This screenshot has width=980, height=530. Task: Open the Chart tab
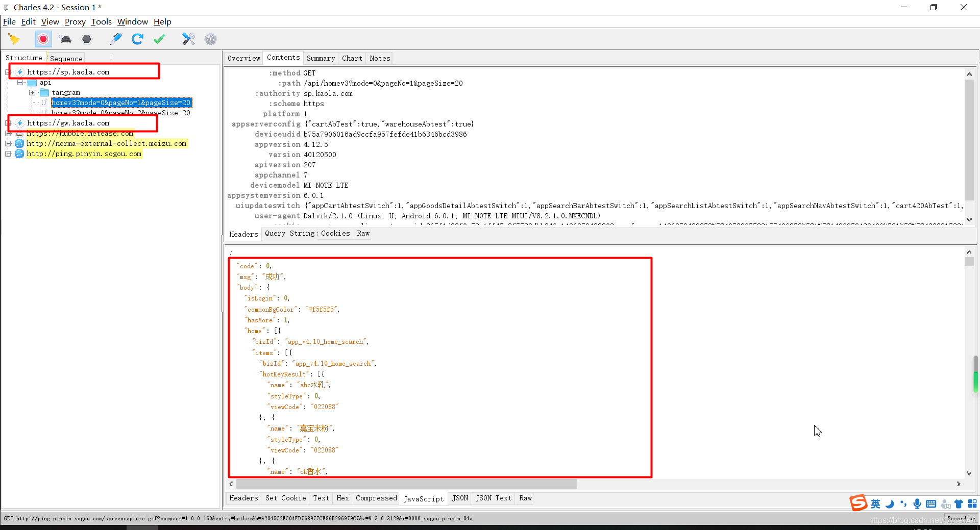click(x=352, y=59)
